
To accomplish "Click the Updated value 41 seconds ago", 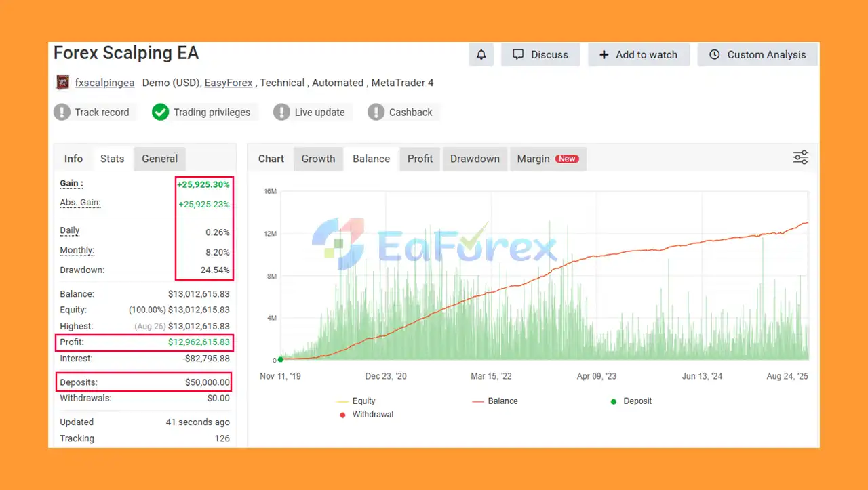I will click(x=198, y=422).
